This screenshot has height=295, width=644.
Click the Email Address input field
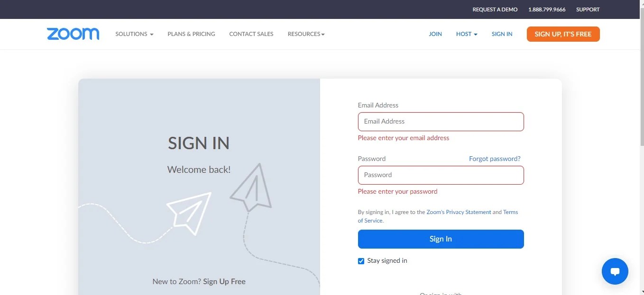click(441, 121)
